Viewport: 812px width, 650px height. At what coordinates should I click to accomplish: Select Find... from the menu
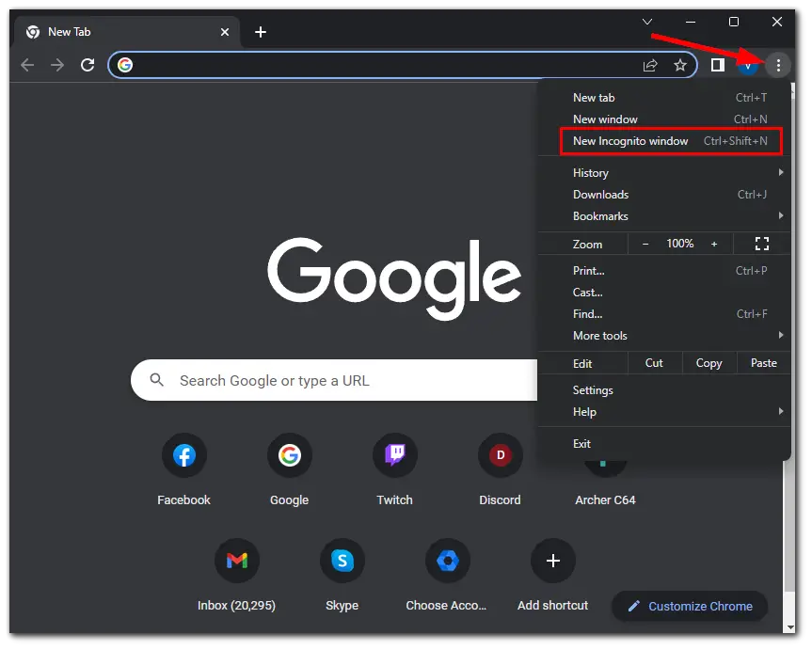click(664, 314)
